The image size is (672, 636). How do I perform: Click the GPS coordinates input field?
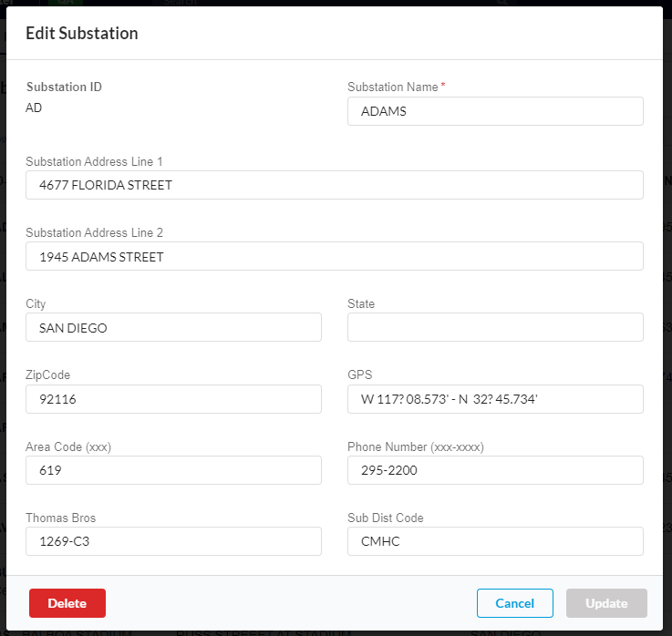click(495, 399)
